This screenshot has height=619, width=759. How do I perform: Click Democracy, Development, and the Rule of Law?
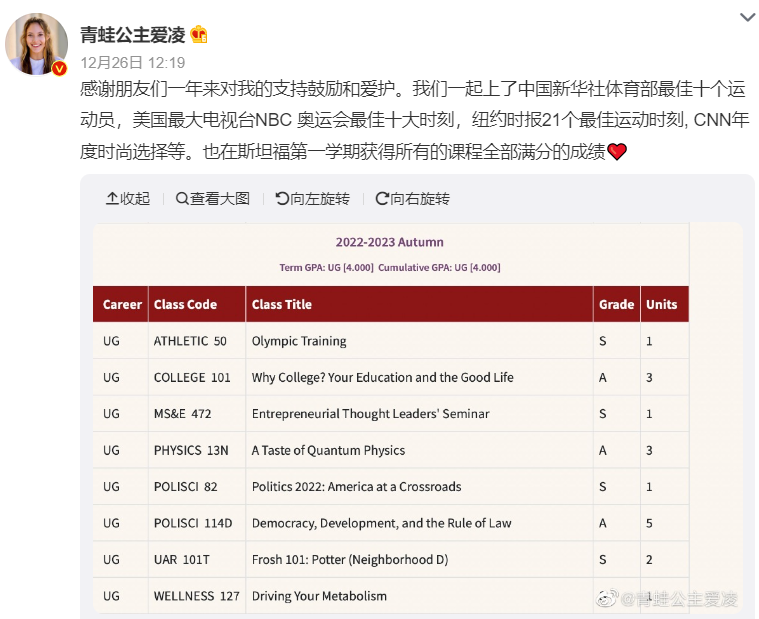pos(381,523)
